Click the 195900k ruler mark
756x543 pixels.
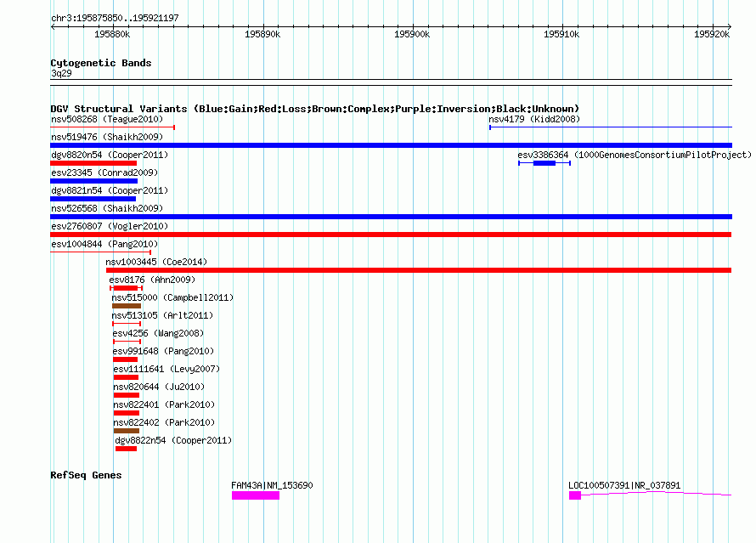412,34
